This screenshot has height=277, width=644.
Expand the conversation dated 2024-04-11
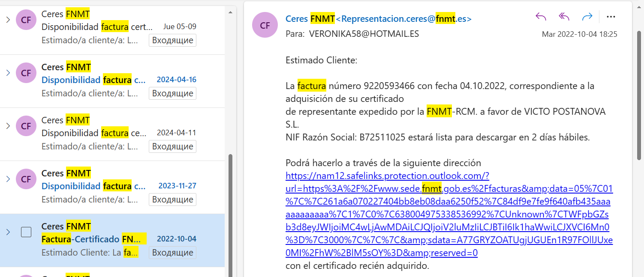tap(8, 126)
